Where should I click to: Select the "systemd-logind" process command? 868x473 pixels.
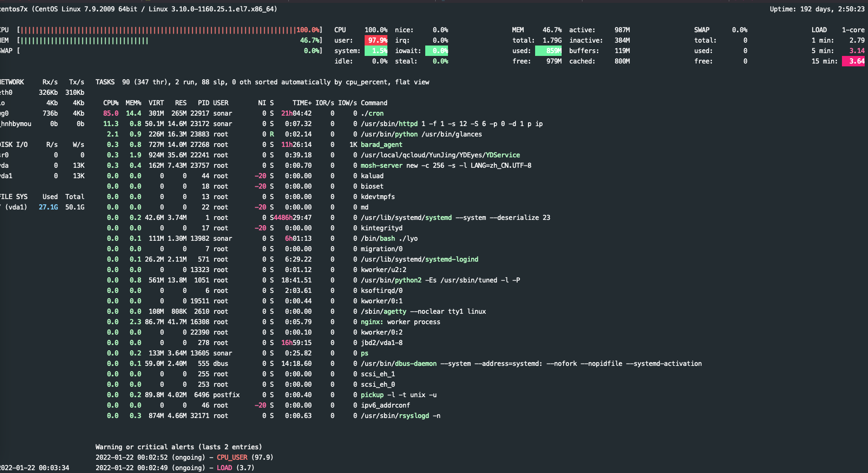(420, 259)
